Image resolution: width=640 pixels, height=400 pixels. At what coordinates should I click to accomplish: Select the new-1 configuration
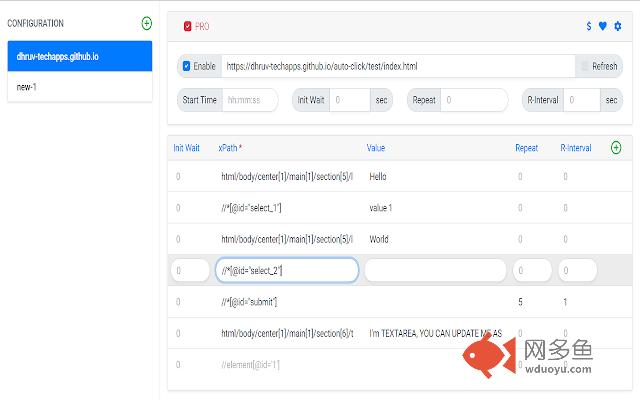coord(79,87)
